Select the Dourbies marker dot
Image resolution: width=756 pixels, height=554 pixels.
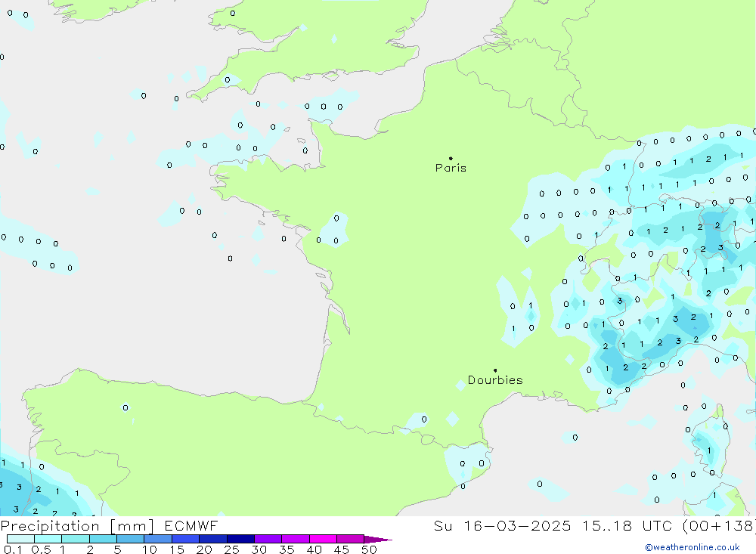pos(495,370)
